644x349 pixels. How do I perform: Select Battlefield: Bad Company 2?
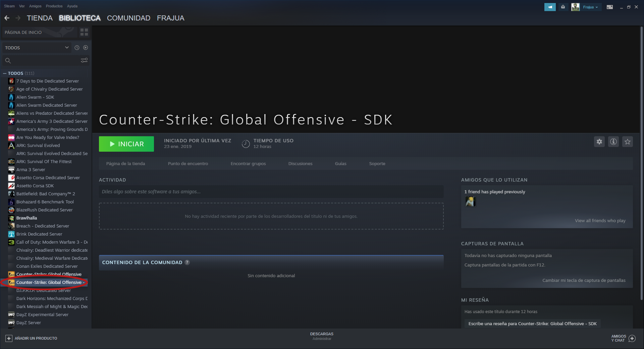click(x=48, y=194)
